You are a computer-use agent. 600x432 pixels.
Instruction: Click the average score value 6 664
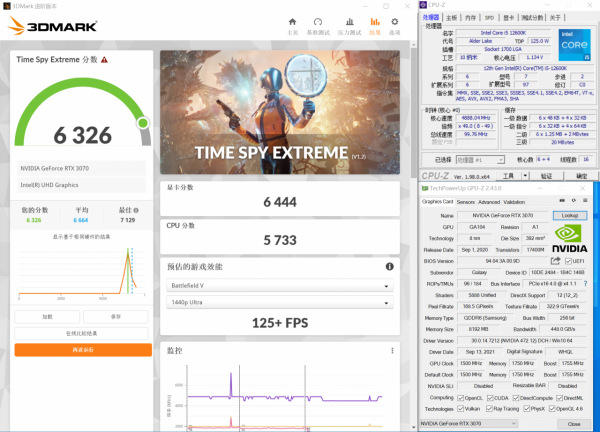[81, 220]
